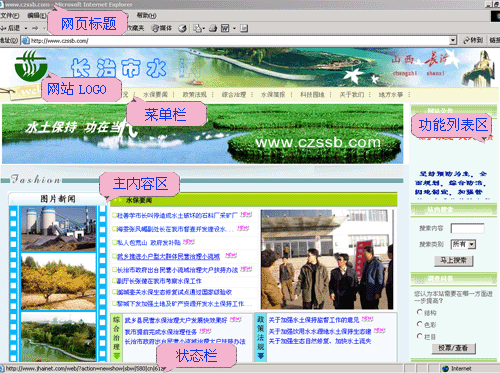500x373 pixels.
Task: Select 水保简报 in the site menu bar
Action: click(x=273, y=95)
